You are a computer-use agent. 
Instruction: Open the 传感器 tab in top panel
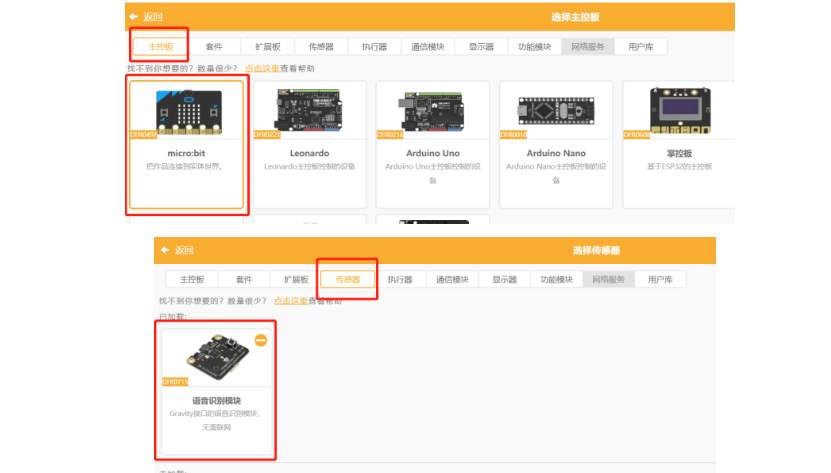pos(321,47)
